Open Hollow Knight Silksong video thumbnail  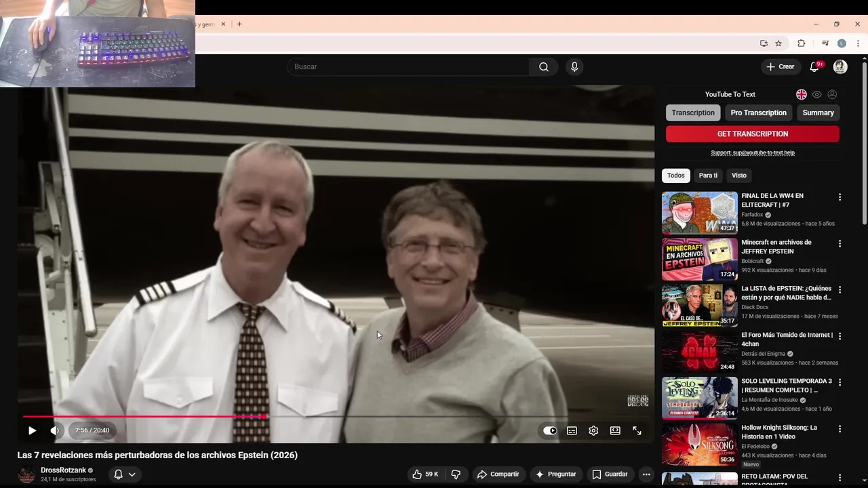tap(700, 445)
